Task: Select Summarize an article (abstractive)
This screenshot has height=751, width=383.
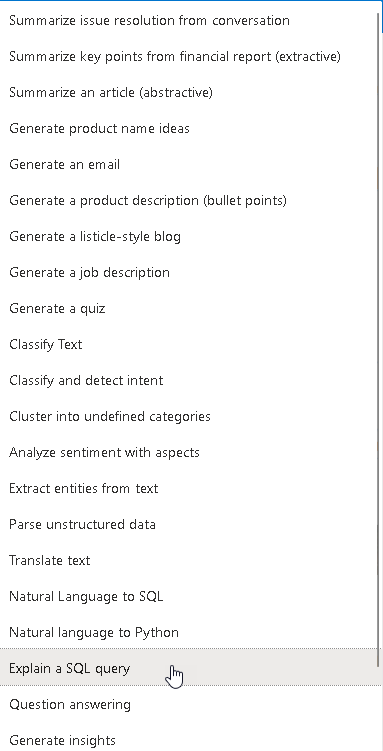Action: (189, 92)
